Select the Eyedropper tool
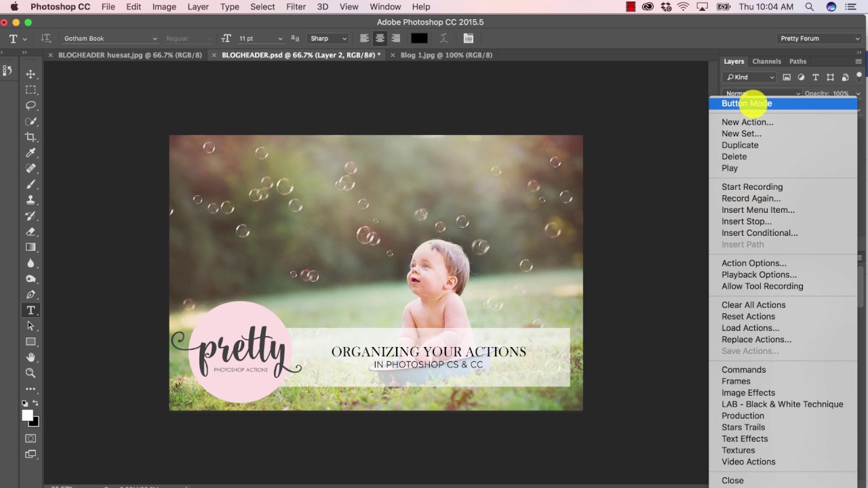868x488 pixels. [x=31, y=152]
